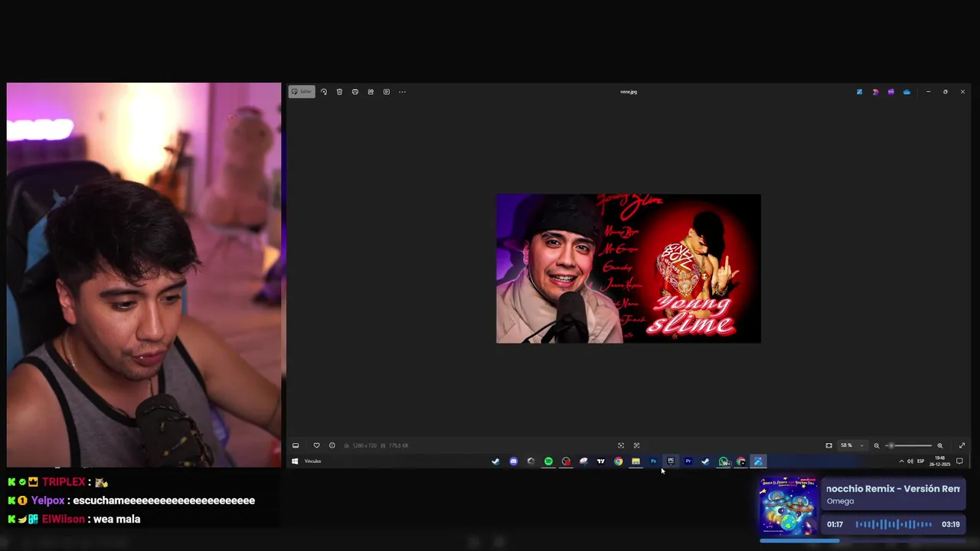Click the active Photos app taskbar icon
Screen dimensions: 980x551
pyautogui.click(x=758, y=461)
